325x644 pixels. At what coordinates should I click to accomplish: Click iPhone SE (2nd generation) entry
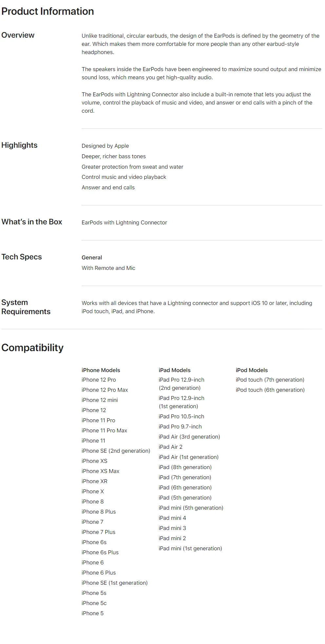[x=116, y=451]
